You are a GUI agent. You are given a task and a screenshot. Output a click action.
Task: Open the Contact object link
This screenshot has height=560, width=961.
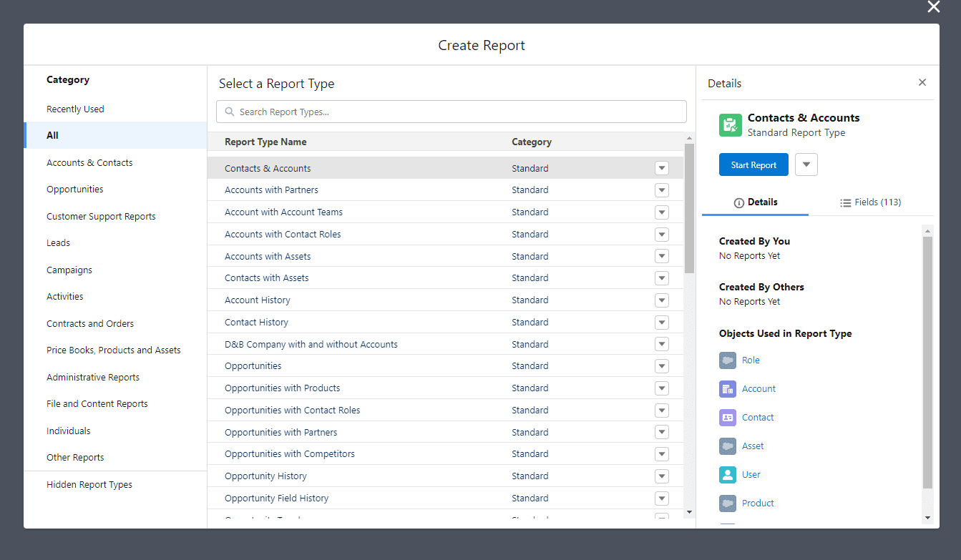[758, 418]
